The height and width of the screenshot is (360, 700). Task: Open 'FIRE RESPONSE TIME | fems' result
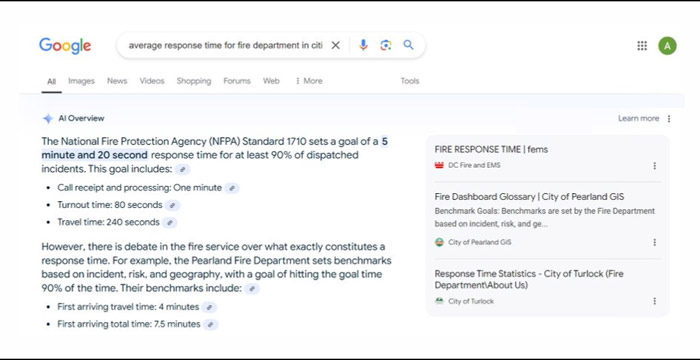[x=491, y=150]
